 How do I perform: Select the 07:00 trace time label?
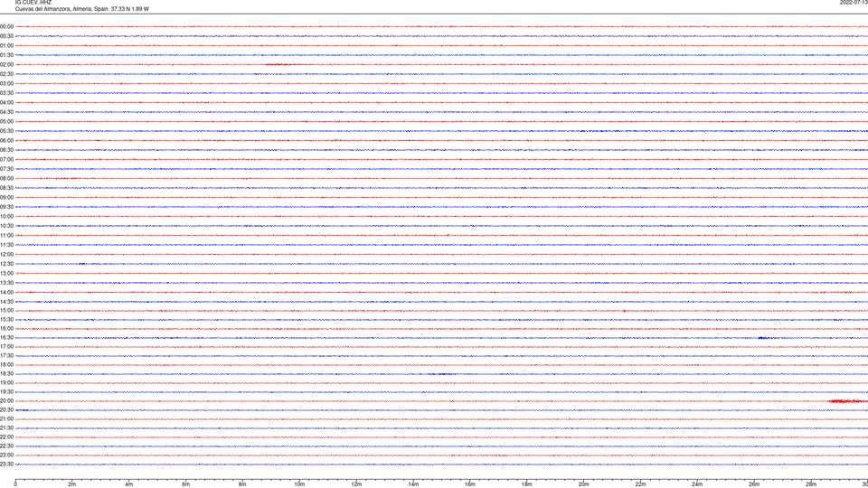coord(6,159)
